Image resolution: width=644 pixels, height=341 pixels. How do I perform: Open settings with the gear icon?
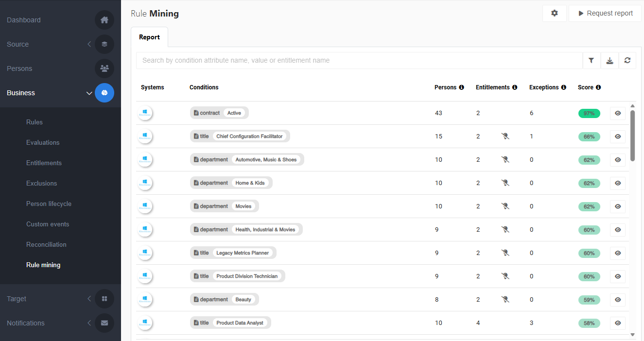[x=555, y=14]
